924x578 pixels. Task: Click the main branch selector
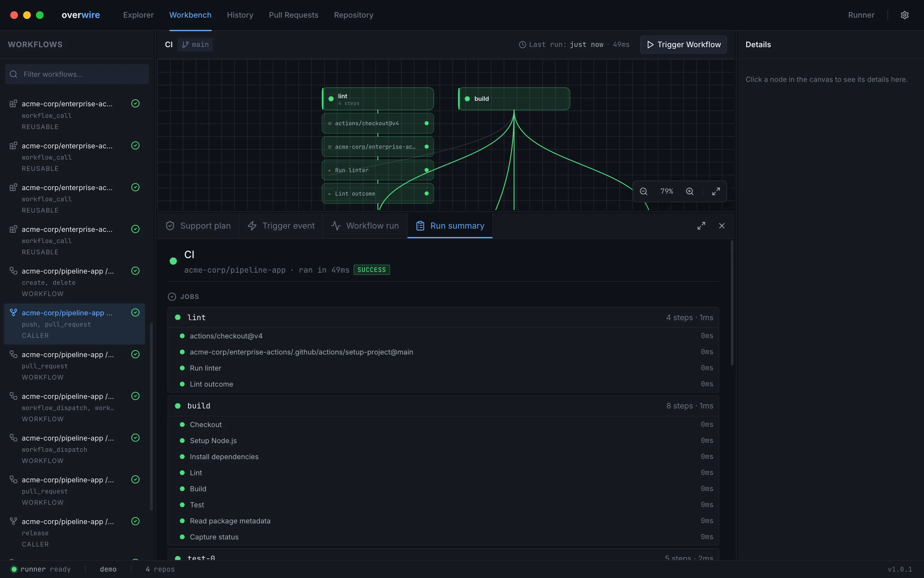pyautogui.click(x=195, y=45)
